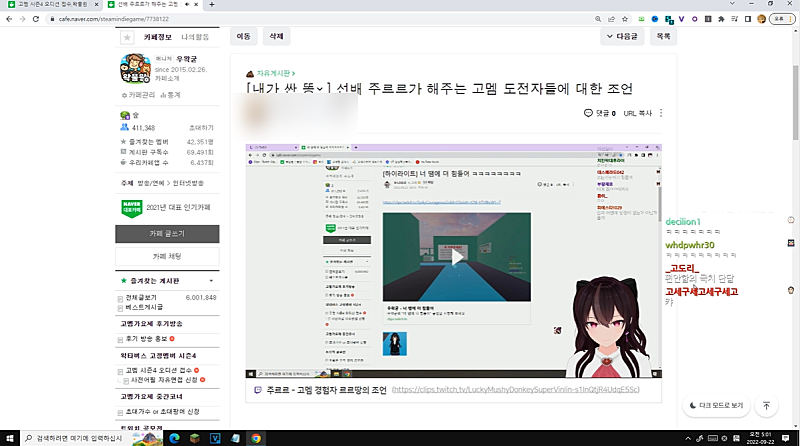Return to the list with 목록 button
Image resolution: width=800 pixels, height=446 pixels.
click(x=663, y=36)
